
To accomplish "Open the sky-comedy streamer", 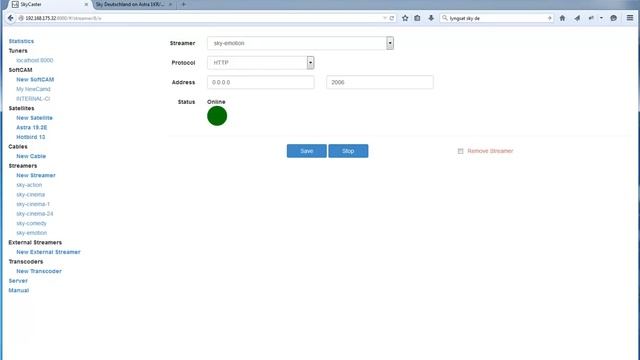I will (x=31, y=223).
